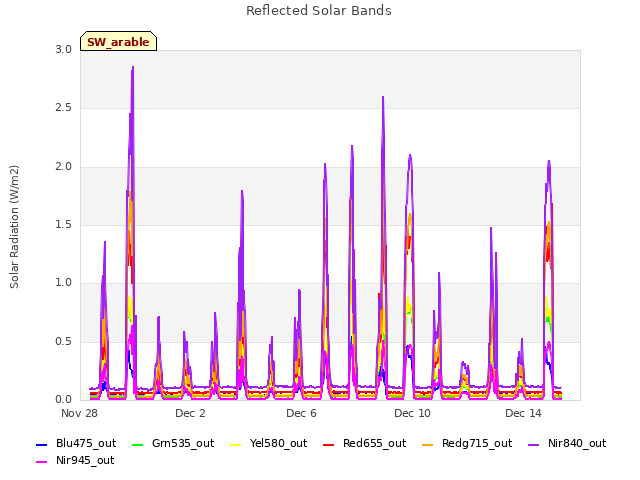Click the Dec 14 x-axis label

[x=523, y=413]
